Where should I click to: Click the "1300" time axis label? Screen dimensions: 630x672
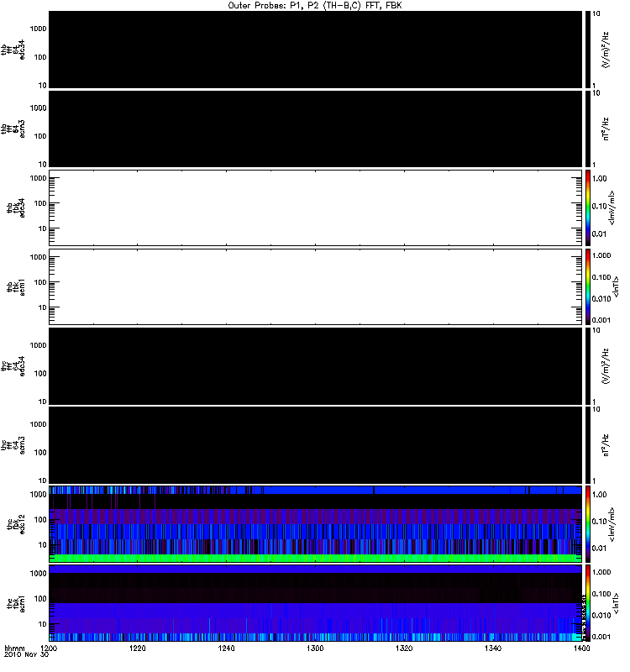coord(315,648)
